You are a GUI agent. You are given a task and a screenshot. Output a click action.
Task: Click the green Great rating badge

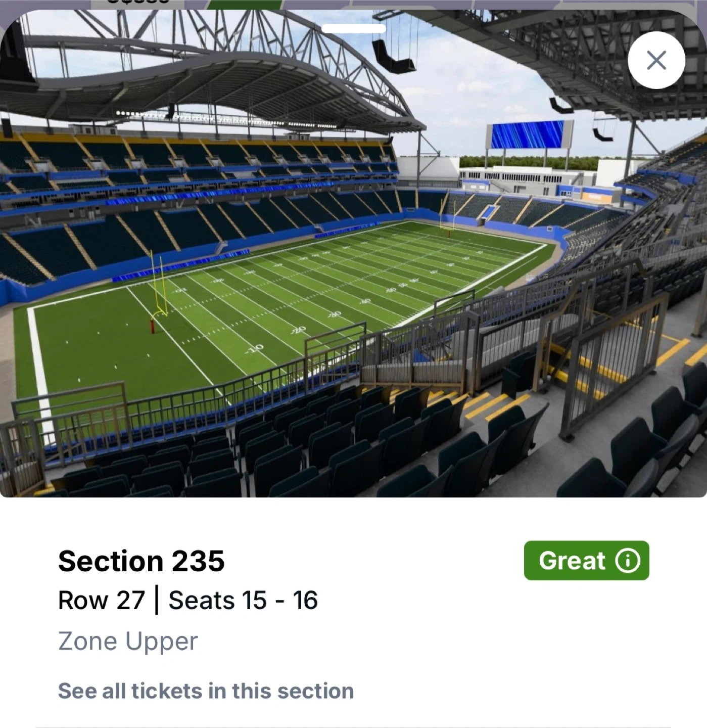pyautogui.click(x=586, y=561)
